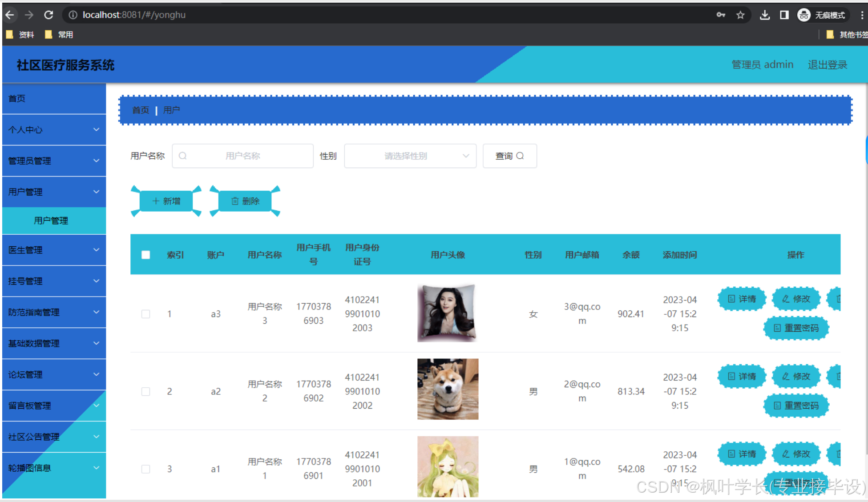Click 重置密码 for user a3
The width and height of the screenshot is (868, 502).
click(x=796, y=328)
